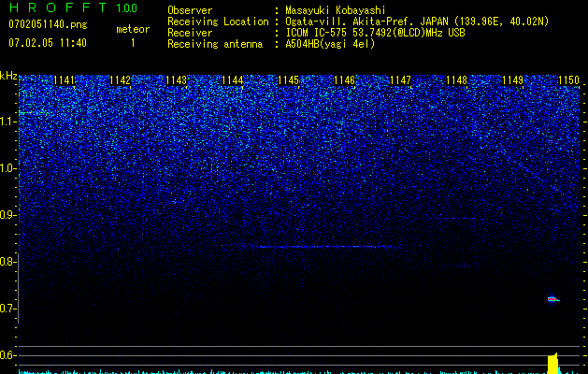
Task: Click the 1150 time marker
Action: tap(569, 80)
